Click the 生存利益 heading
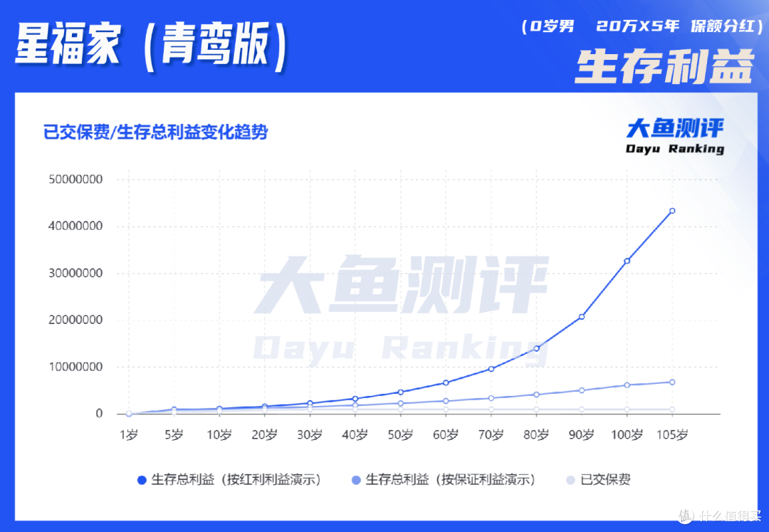The width and height of the screenshot is (769, 532). pos(664,66)
